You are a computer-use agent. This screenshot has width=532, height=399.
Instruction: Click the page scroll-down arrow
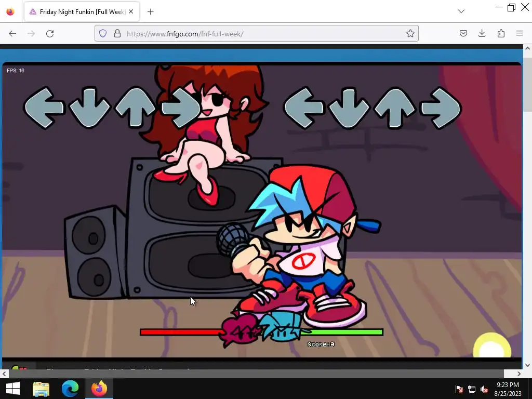pos(528,365)
